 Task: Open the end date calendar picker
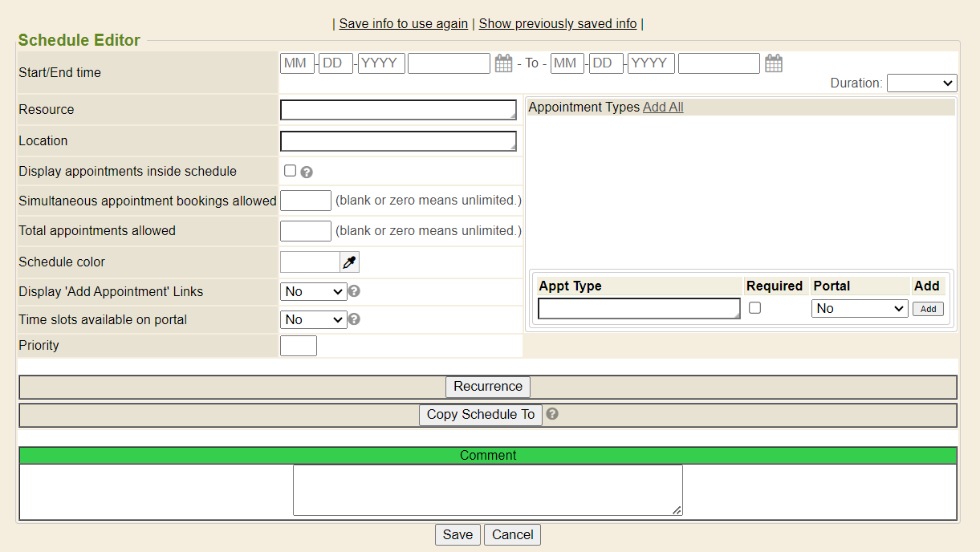(x=774, y=63)
